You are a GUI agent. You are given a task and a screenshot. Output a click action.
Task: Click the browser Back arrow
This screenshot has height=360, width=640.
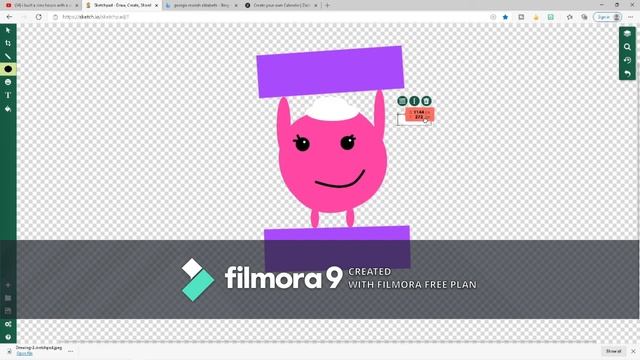pyautogui.click(x=9, y=17)
